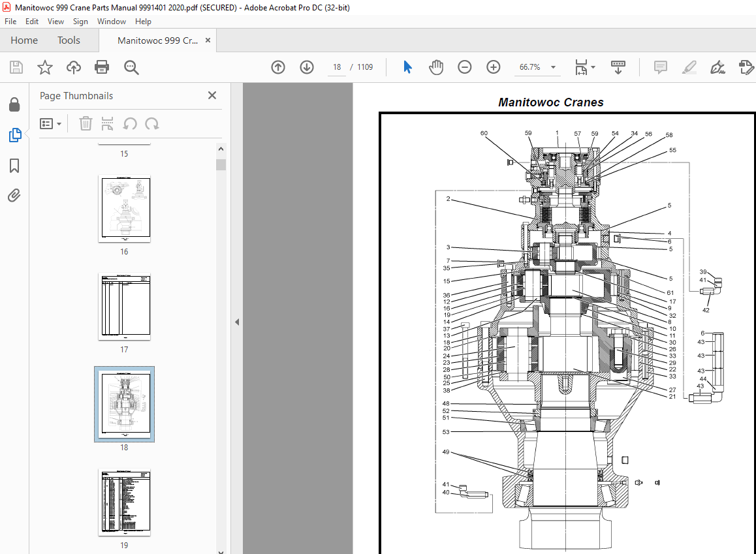
Task: Open the security lock panel icon
Action: (14, 104)
